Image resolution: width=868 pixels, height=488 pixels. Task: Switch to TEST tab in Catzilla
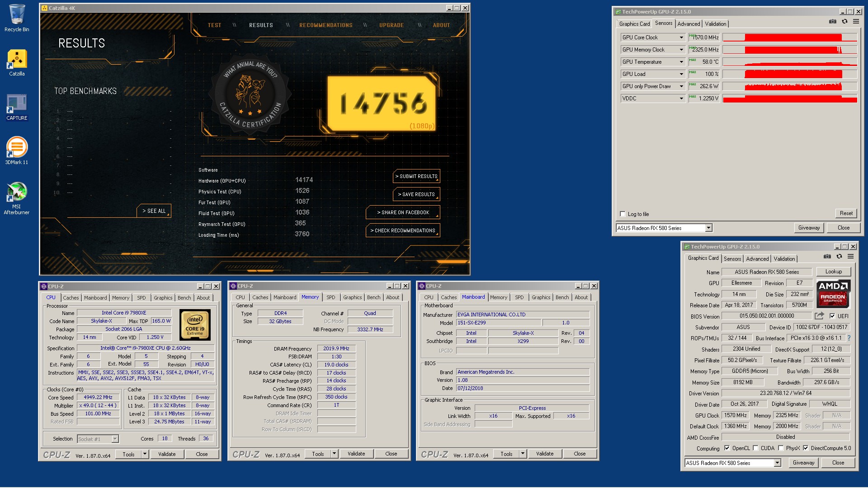(214, 25)
